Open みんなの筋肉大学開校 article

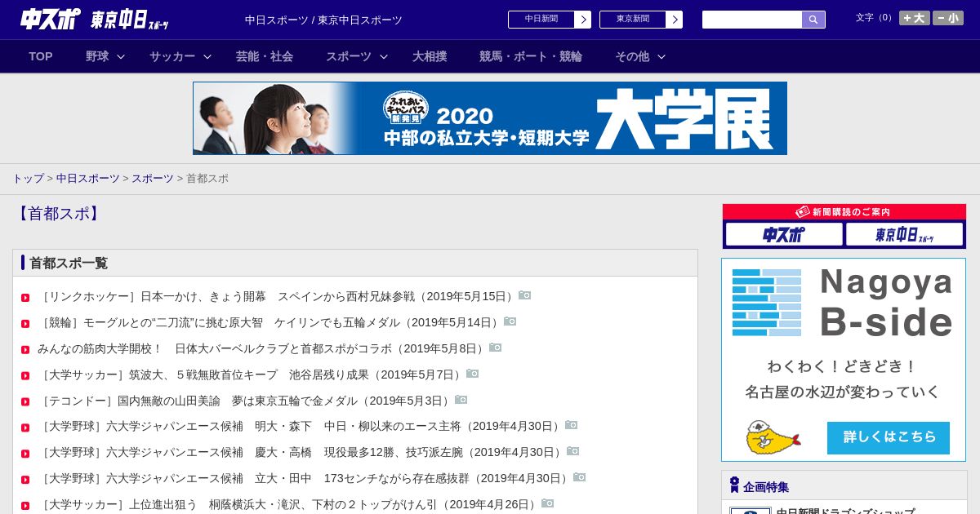[x=263, y=348]
